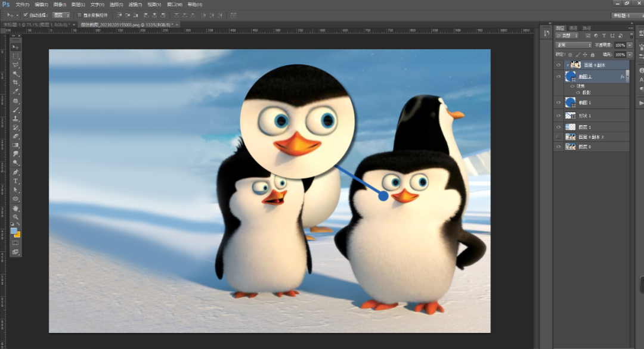Click the type layer filter icon

pos(603,36)
